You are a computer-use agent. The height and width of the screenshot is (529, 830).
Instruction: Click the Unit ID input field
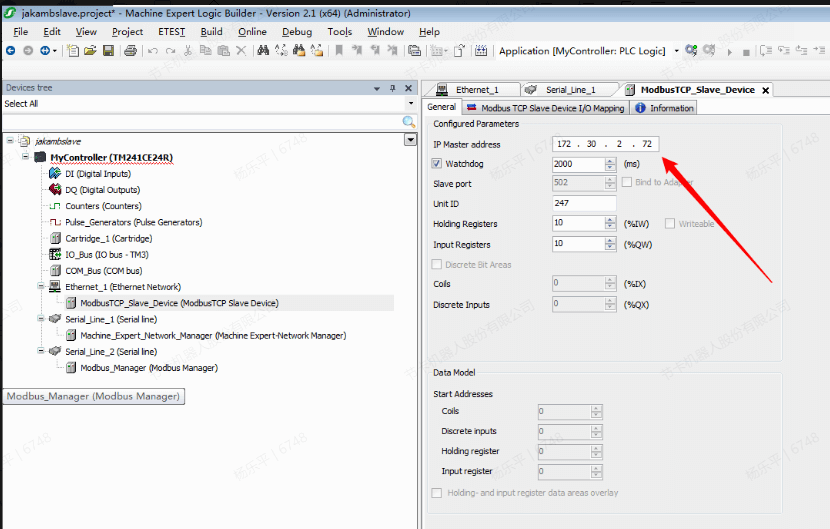(x=584, y=204)
